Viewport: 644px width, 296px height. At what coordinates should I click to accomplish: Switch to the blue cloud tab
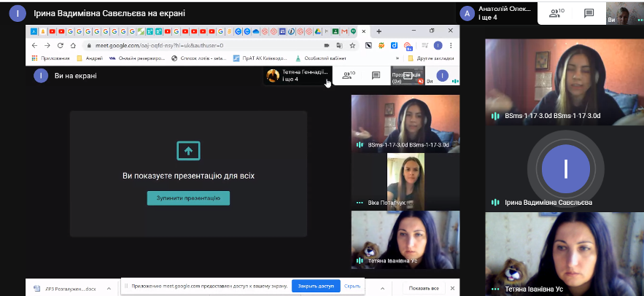[x=256, y=31]
